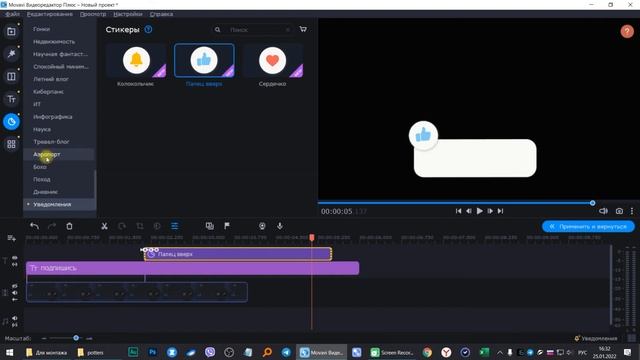
Task: Open the file import tab in sidebar
Action: (x=11, y=31)
